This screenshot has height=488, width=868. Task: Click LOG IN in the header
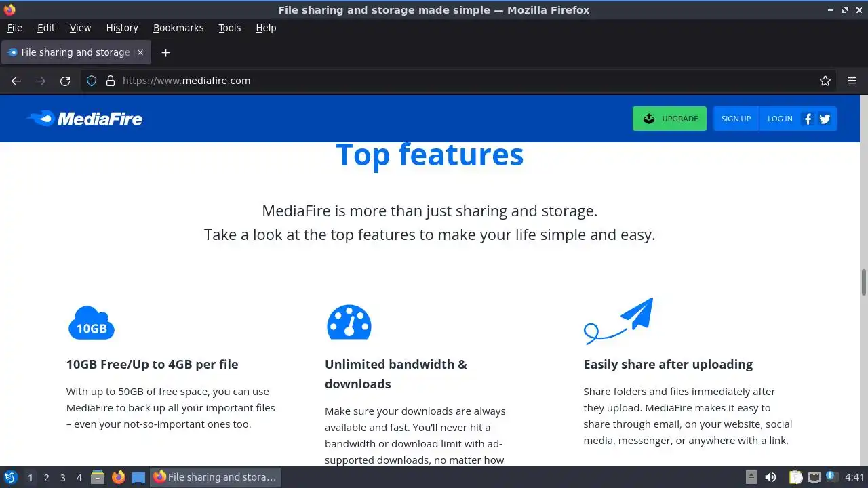(780, 119)
